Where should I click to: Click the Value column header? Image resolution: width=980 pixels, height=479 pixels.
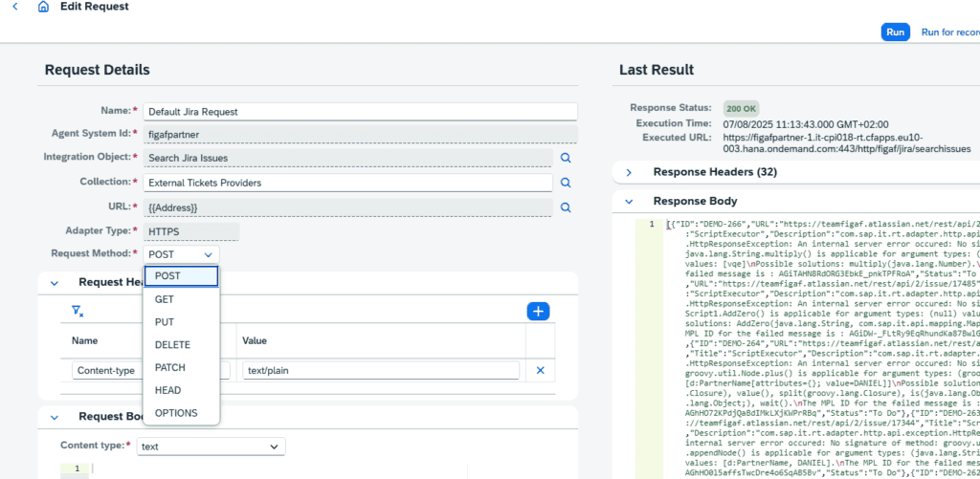(255, 341)
